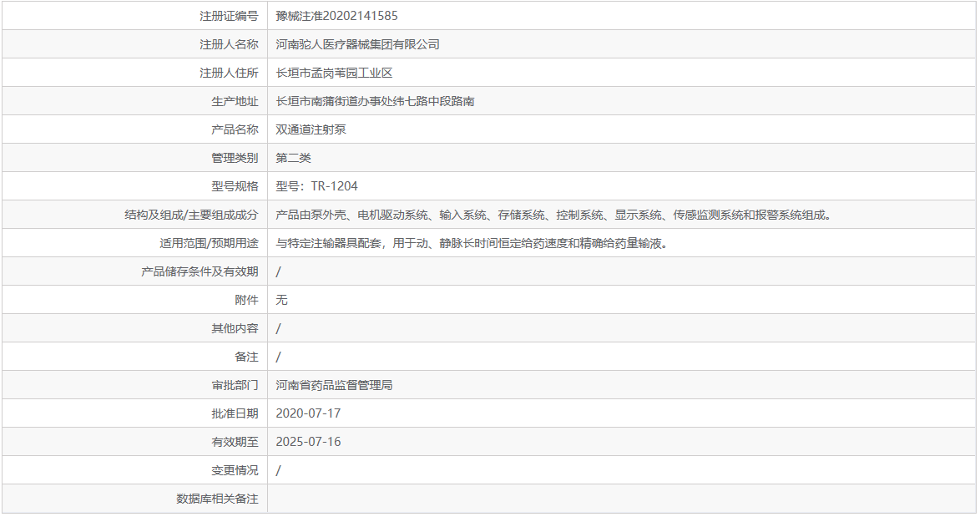The width and height of the screenshot is (980, 517).
Task: Select company name 河南驼人医疗器械集团有限公司
Action: click(x=357, y=44)
